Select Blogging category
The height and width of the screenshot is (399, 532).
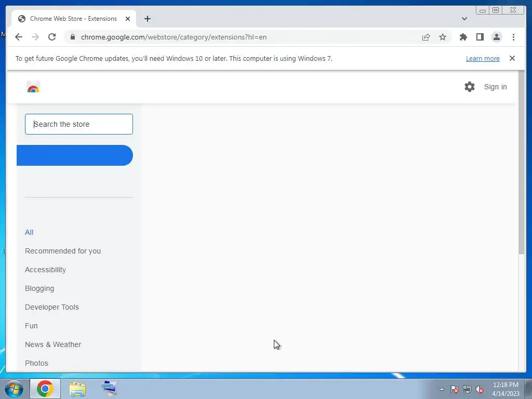click(x=39, y=288)
